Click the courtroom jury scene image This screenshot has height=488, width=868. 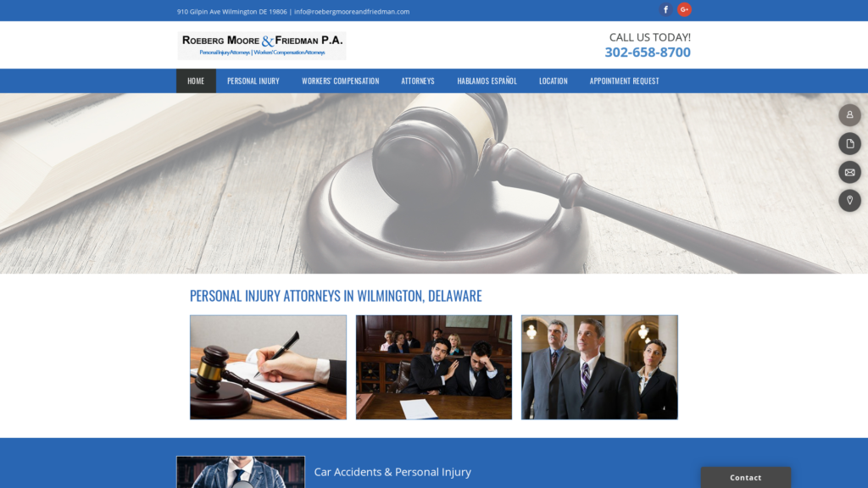point(433,368)
